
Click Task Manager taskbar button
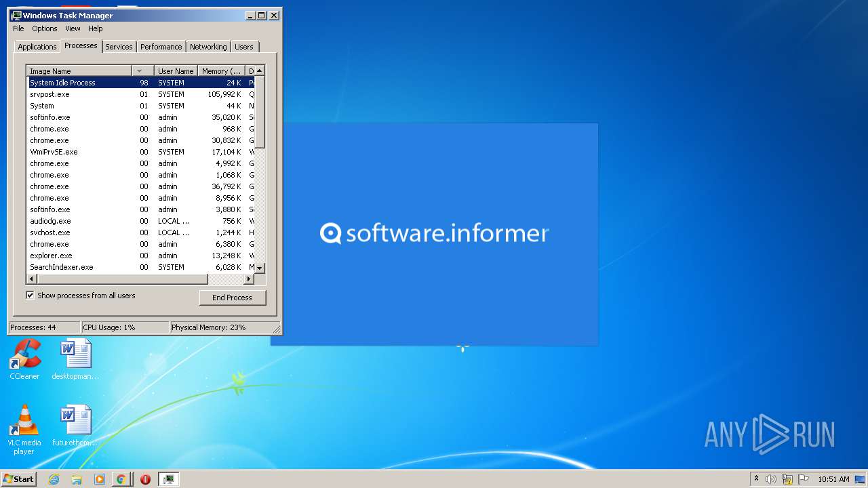coord(169,479)
